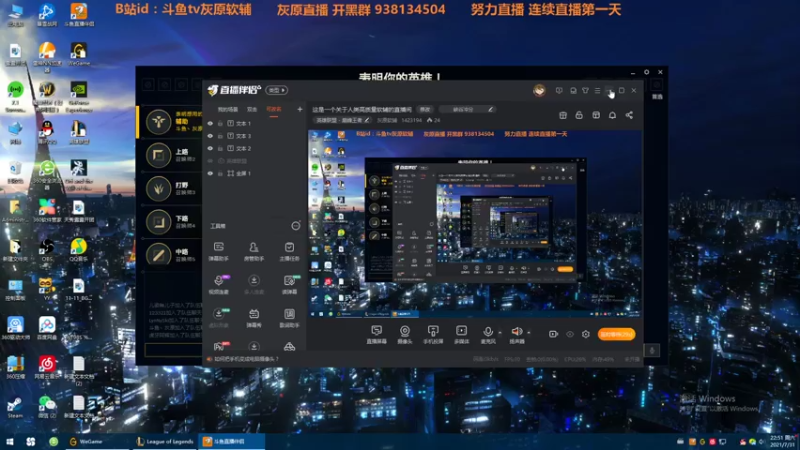Hide the 文本 2 source

click(x=210, y=148)
